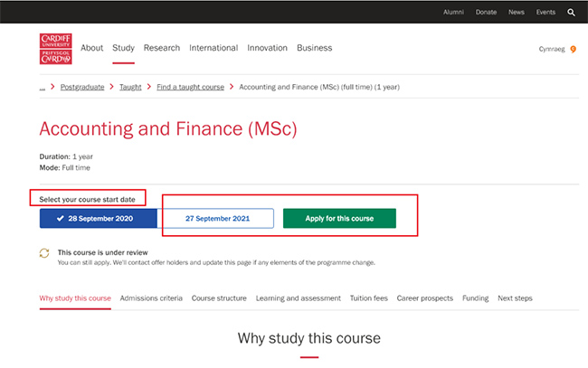Open the Research menu
This screenshot has width=588, height=368.
click(x=162, y=48)
